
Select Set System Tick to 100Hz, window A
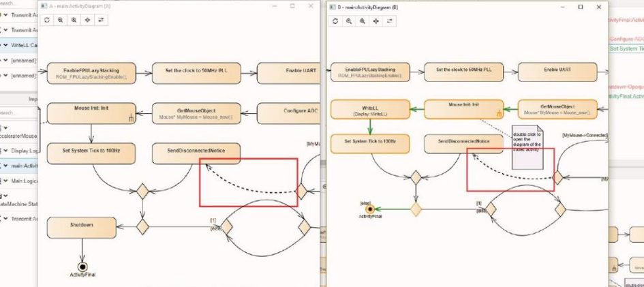pos(91,153)
